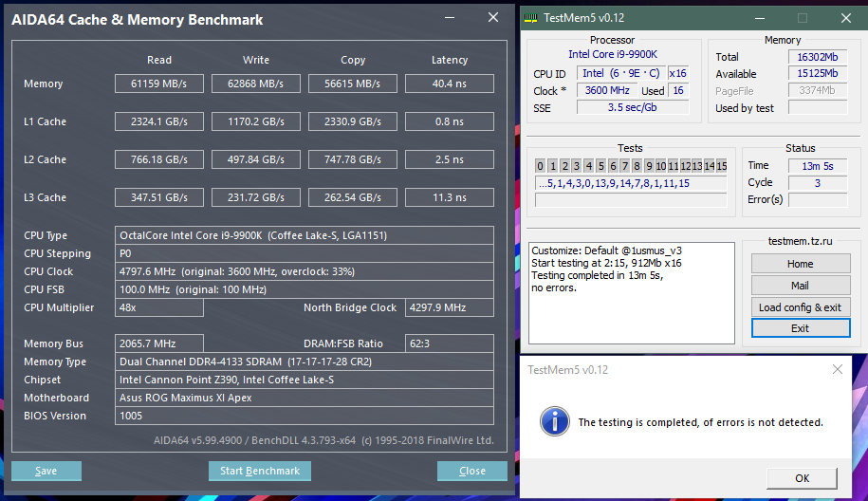This screenshot has width=868, height=501.
Task: Select test number 0 box in Tests
Action: pyautogui.click(x=541, y=165)
